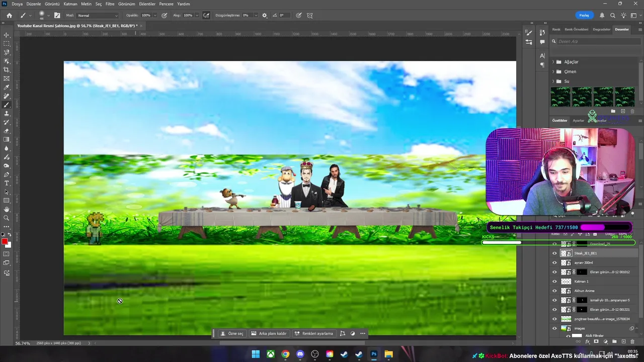Click the symmetry butterfly icon
The width and height of the screenshot is (644, 362).
coord(310,15)
